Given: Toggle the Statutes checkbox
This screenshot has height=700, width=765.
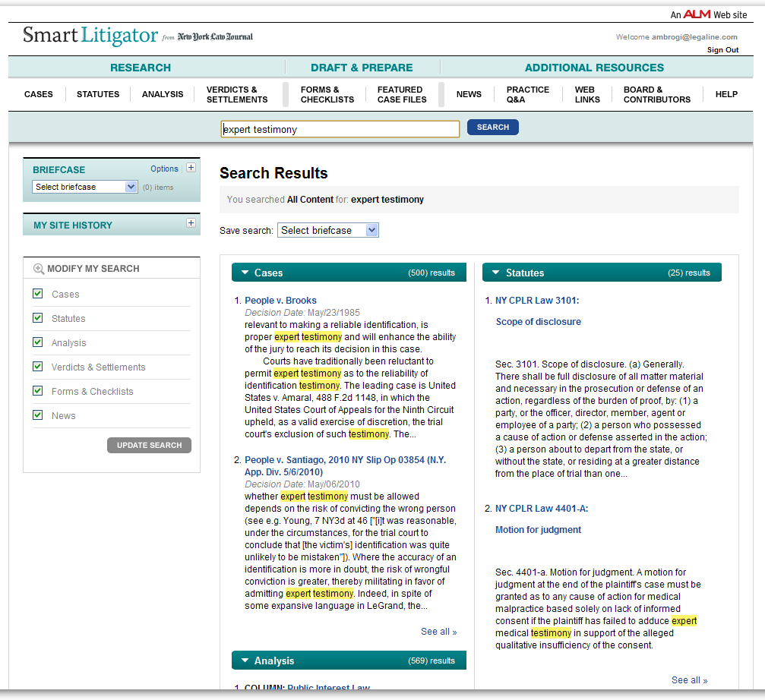Looking at the screenshot, I should coord(37,318).
